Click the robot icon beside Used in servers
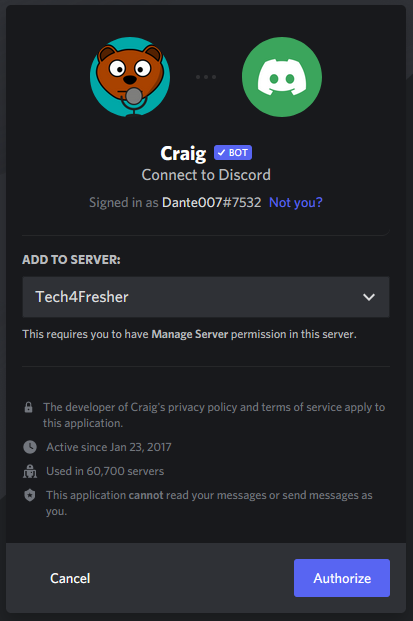 coord(30,471)
